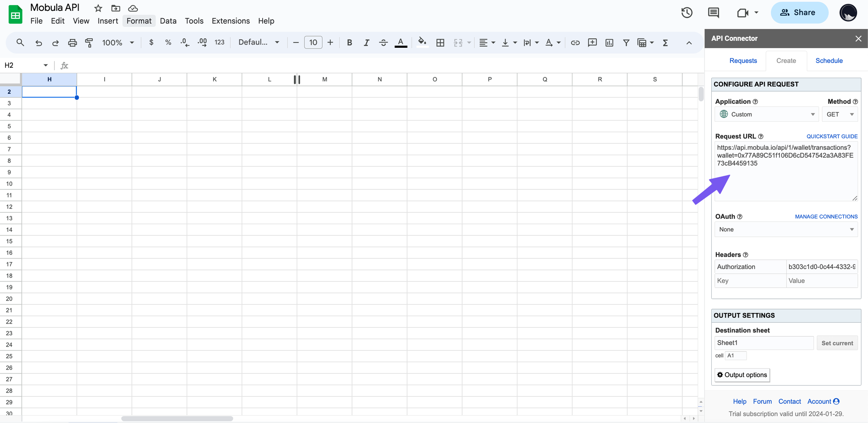This screenshot has width=868, height=423.
Task: Start a Meet call icon
Action: pyautogui.click(x=743, y=13)
